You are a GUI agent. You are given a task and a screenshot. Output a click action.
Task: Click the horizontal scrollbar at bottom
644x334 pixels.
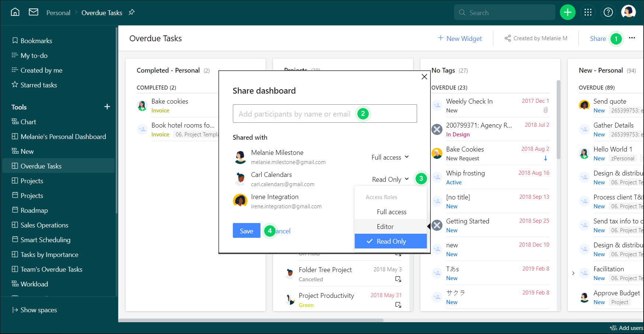(x=251, y=320)
